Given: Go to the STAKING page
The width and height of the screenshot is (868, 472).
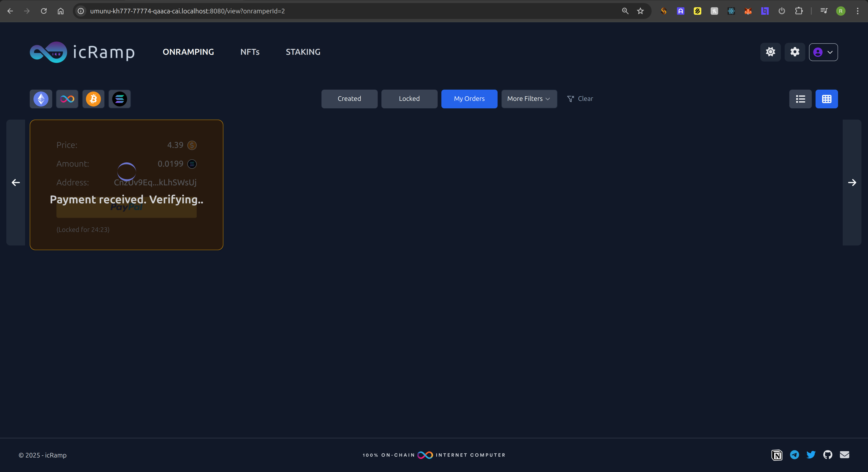Looking at the screenshot, I should click(303, 52).
